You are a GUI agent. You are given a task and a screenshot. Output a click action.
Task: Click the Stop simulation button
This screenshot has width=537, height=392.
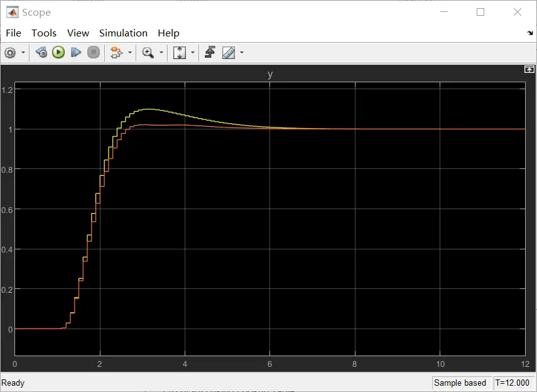point(94,52)
